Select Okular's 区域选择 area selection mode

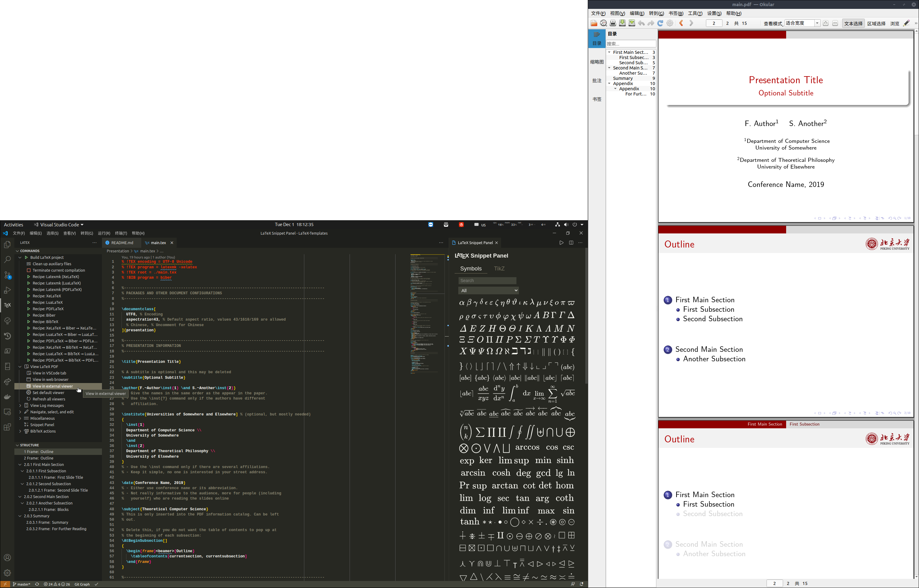(x=876, y=23)
